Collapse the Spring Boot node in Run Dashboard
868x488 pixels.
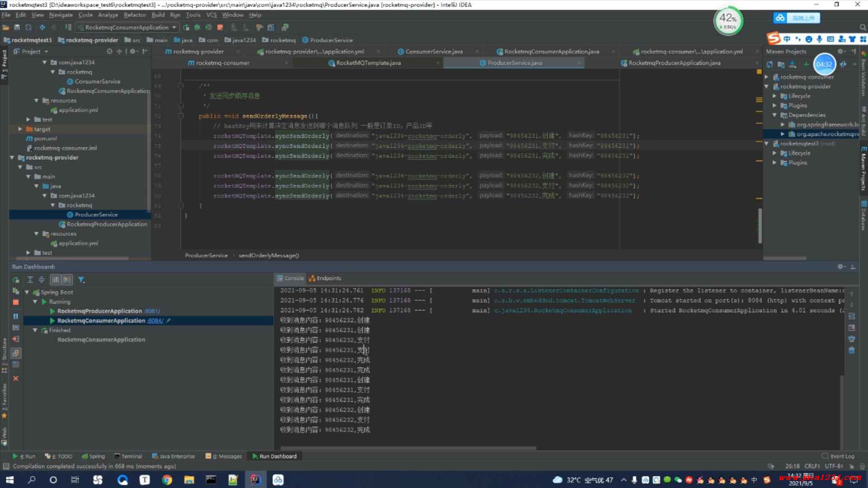point(27,292)
